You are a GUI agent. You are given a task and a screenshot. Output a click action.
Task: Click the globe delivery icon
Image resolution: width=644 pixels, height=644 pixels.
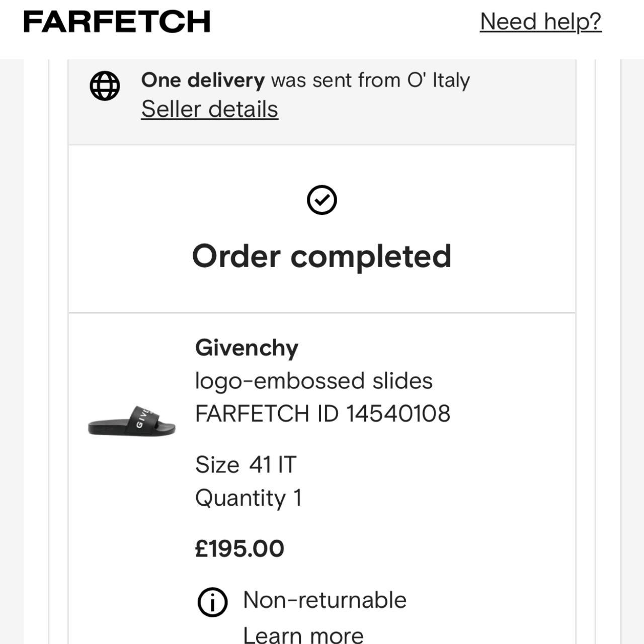[105, 86]
